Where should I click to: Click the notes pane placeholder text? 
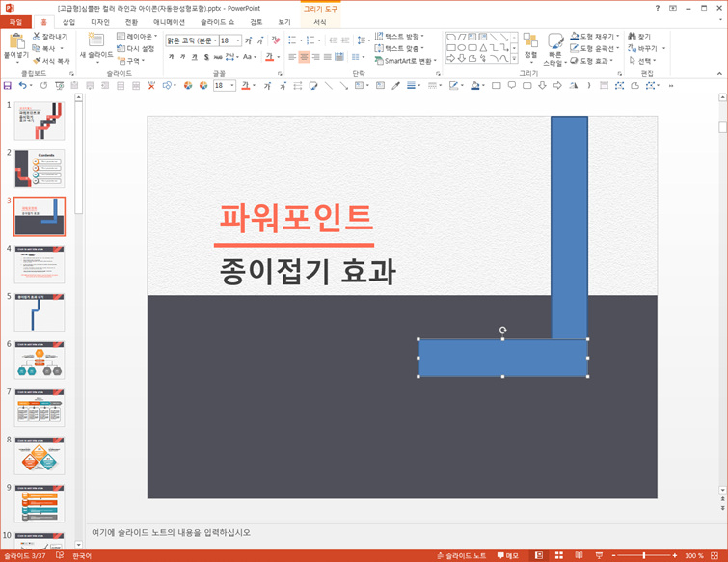(171, 532)
